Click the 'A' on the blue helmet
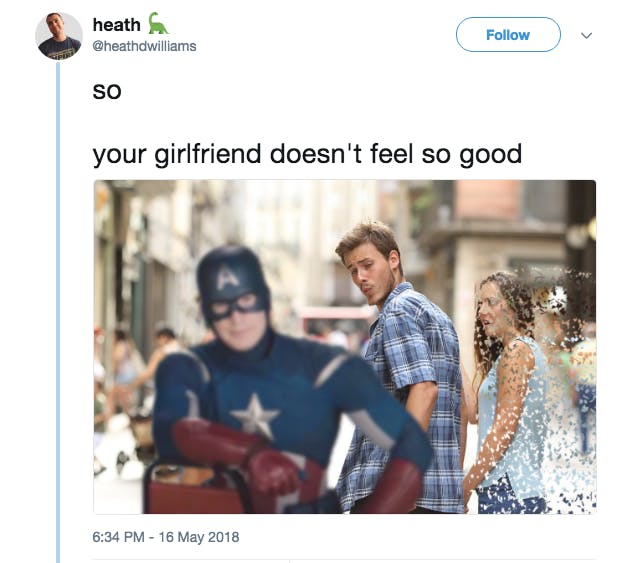 tap(228, 277)
